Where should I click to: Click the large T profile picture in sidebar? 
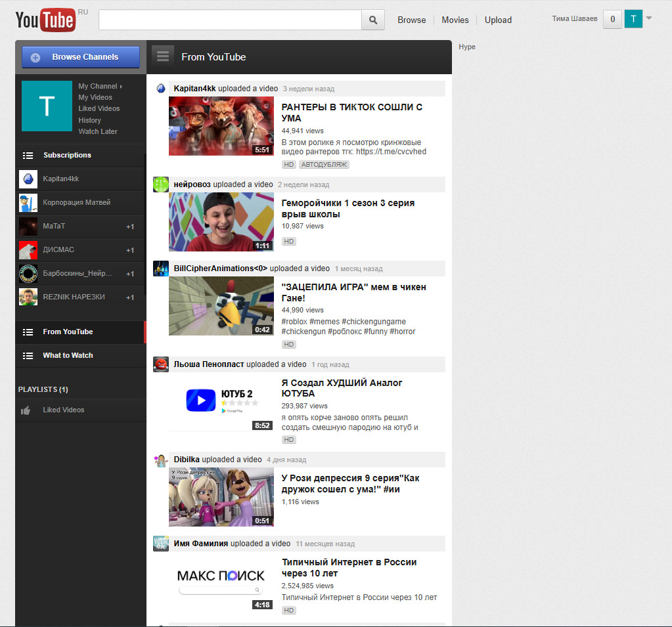pos(47,106)
